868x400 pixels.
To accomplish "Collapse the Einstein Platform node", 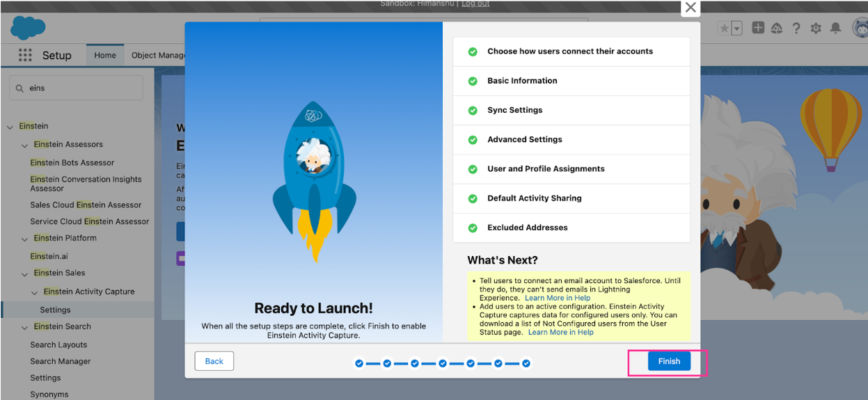I will pos(25,239).
